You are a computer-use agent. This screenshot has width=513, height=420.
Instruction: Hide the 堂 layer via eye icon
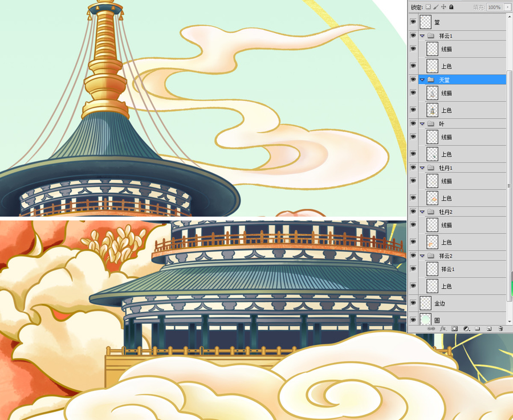click(x=413, y=22)
